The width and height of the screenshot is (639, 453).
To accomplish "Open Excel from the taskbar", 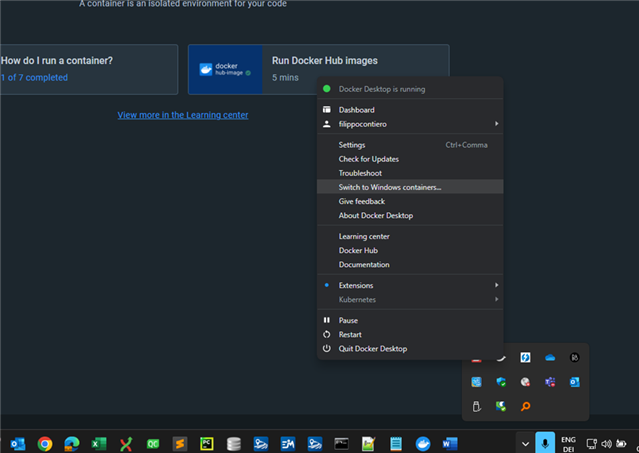I will tap(99, 444).
